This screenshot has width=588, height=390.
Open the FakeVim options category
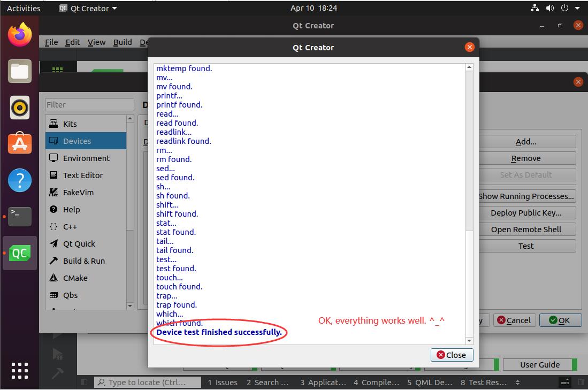(x=86, y=193)
